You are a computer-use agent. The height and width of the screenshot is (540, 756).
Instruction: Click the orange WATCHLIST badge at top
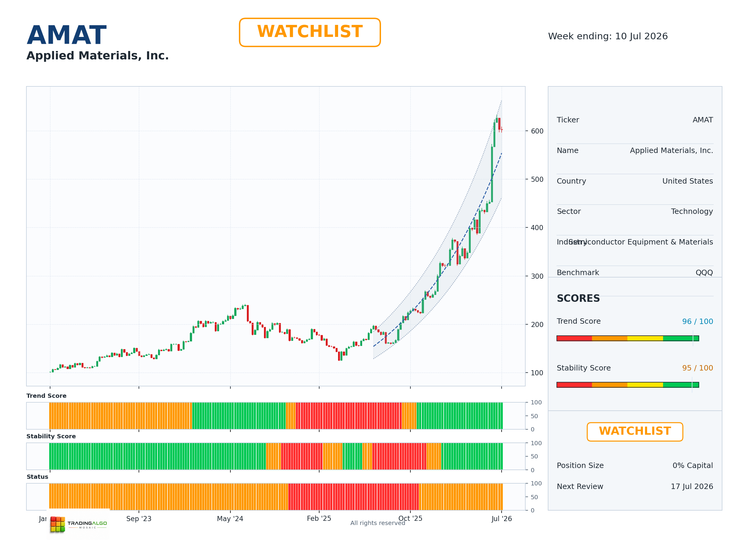[310, 32]
